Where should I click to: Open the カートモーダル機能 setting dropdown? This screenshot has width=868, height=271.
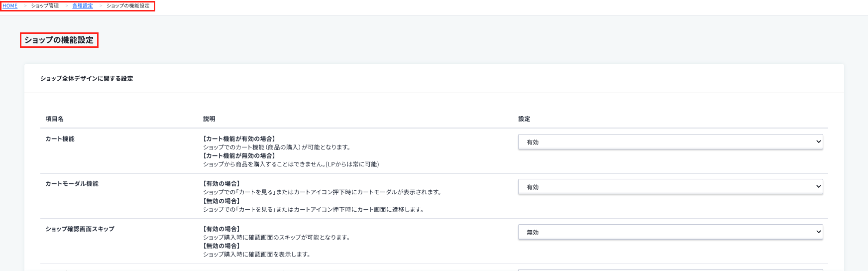pos(670,187)
